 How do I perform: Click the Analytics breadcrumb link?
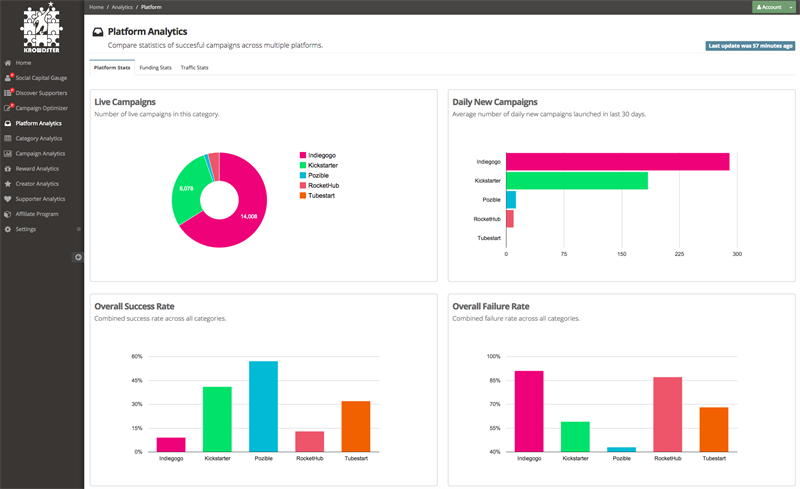coord(122,7)
